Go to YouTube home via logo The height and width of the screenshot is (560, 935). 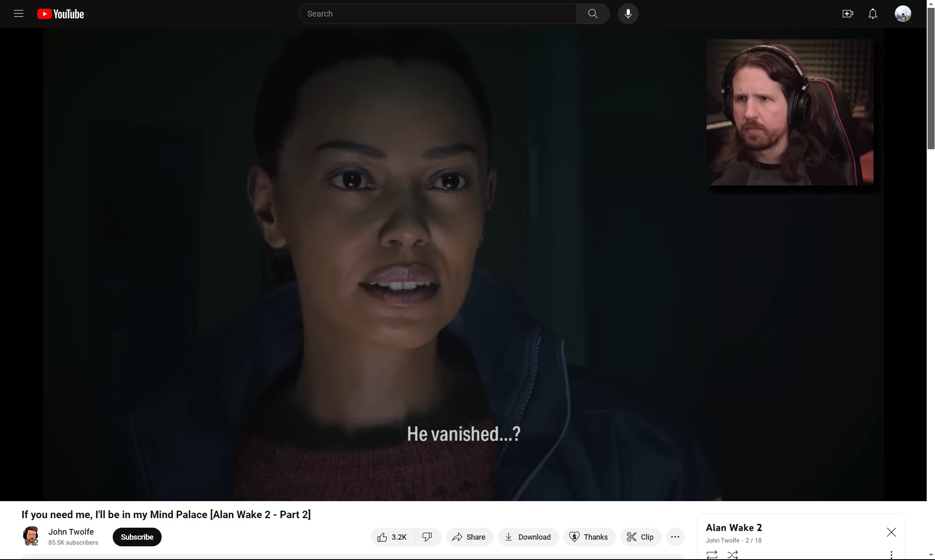[61, 14]
